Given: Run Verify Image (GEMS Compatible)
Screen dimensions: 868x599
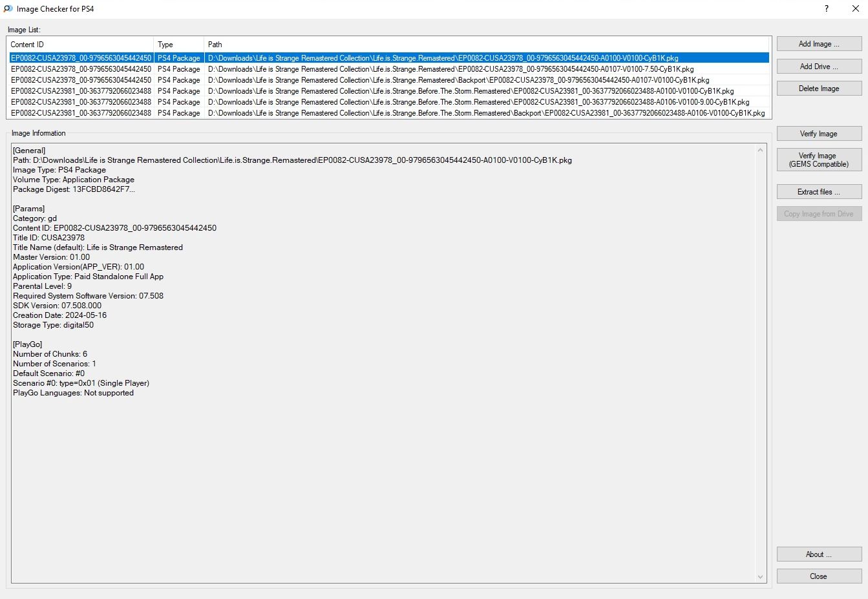Looking at the screenshot, I should [819, 160].
